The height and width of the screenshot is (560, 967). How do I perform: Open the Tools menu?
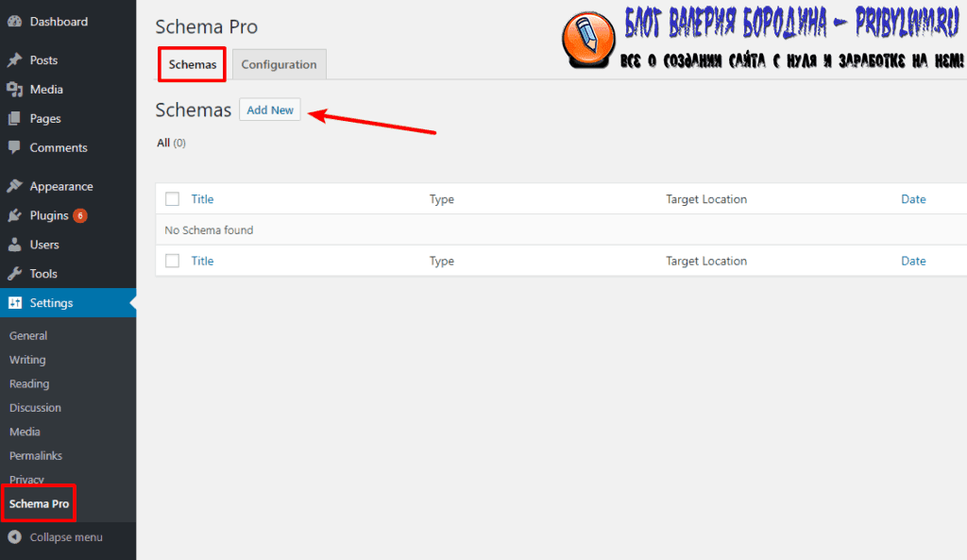43,274
